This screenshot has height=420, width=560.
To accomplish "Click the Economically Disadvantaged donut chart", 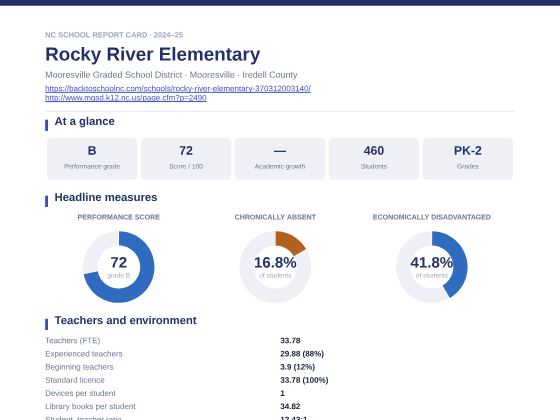I will point(431,267).
